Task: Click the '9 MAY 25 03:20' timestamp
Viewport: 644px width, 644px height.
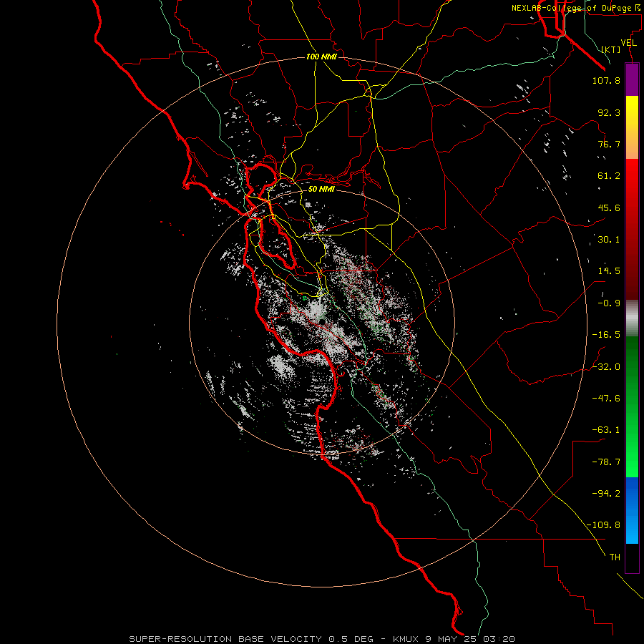Action: [x=470, y=639]
